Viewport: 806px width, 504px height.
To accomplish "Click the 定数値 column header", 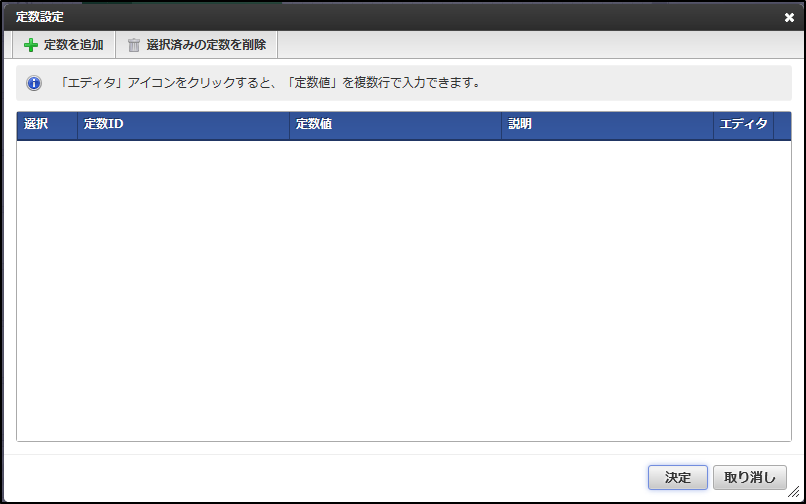I will tap(395, 125).
